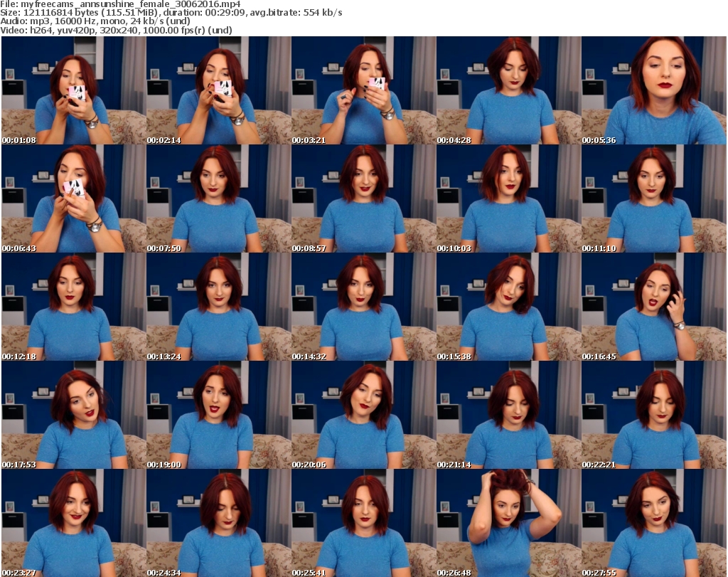Viewport: 728px width, 577px height.
Task: Click the frame timestamped 00:22:21
Action: coord(654,415)
